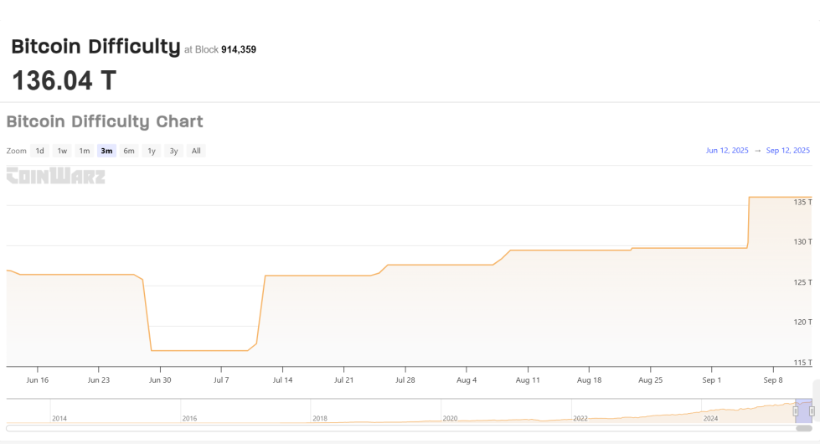Display All-time difficulty history
Image resolution: width=839 pixels, height=447 pixels.
pos(196,151)
